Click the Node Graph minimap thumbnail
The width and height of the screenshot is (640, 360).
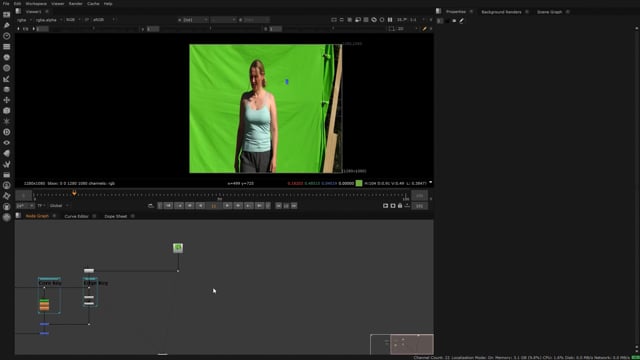[x=402, y=344]
